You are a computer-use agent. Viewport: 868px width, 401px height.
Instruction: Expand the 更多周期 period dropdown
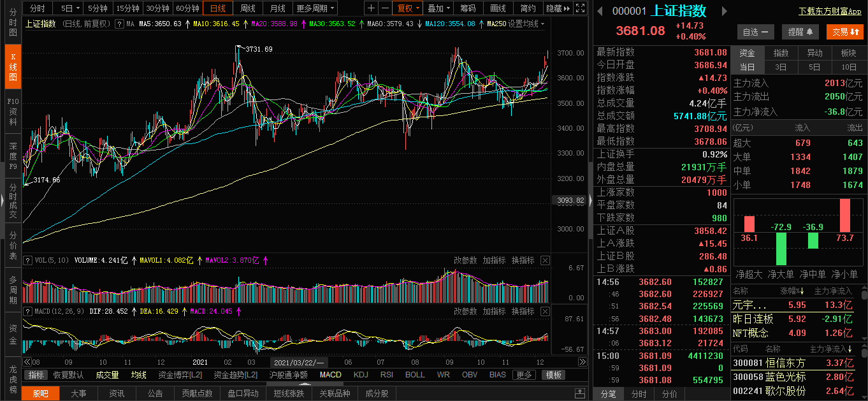[x=315, y=8]
